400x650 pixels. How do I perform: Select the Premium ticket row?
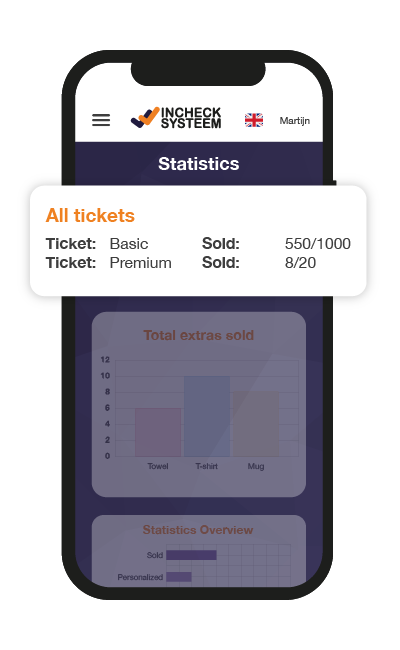click(198, 263)
